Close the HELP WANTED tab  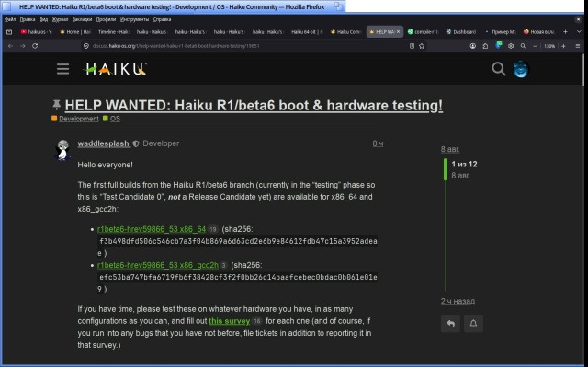tap(398, 32)
